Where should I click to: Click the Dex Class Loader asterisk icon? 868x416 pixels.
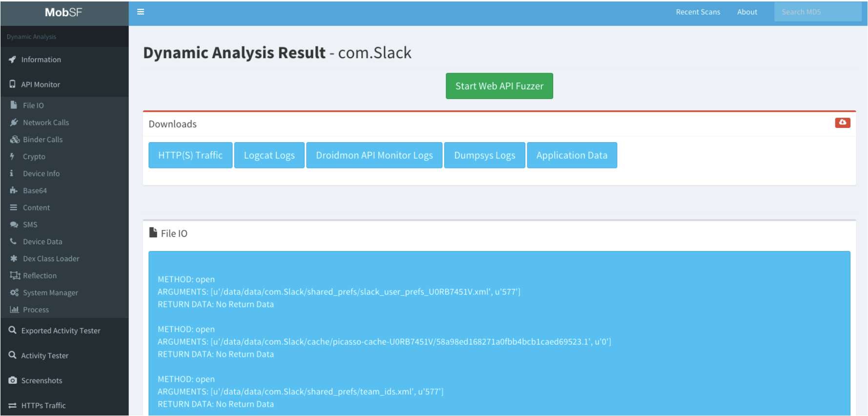pyautogui.click(x=14, y=258)
